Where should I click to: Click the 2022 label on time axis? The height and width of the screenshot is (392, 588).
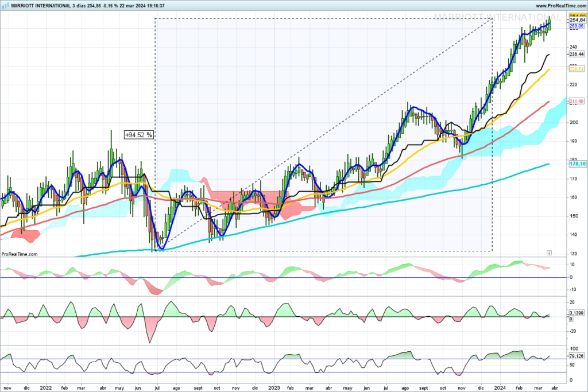46,388
